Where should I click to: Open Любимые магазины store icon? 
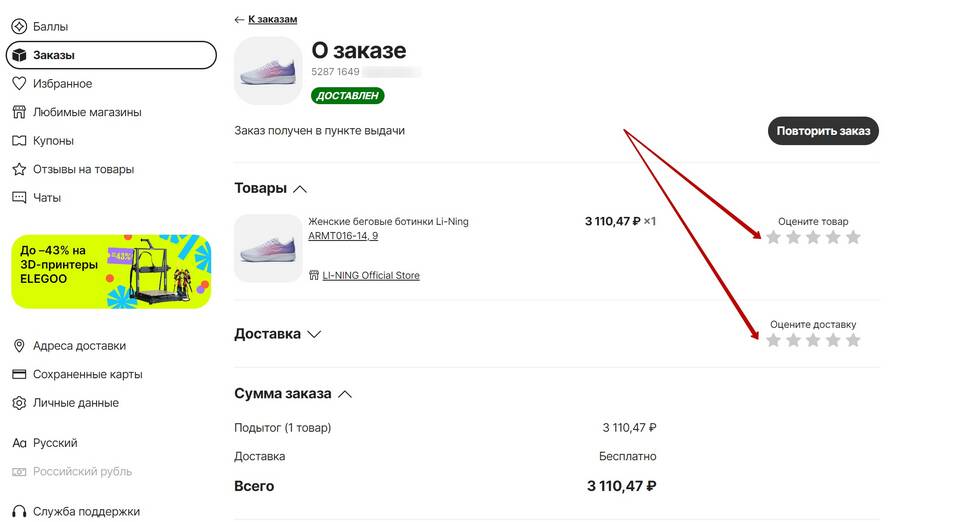[19, 112]
